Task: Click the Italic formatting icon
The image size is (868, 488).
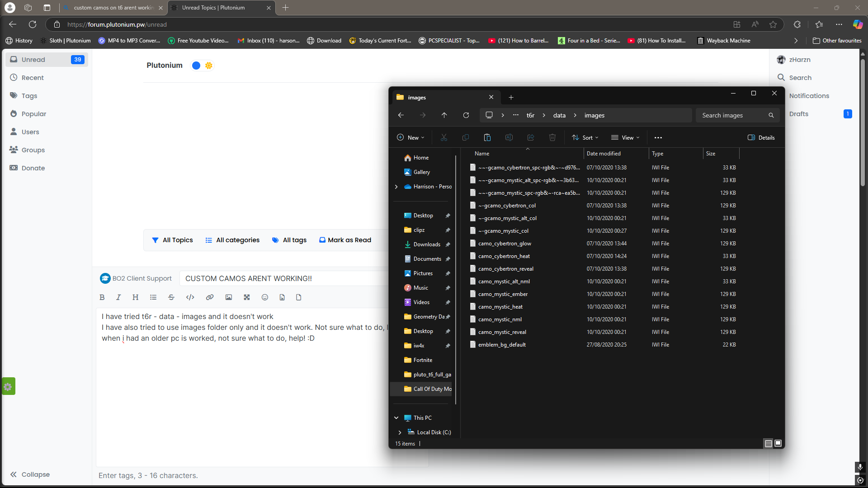Action: pyautogui.click(x=118, y=297)
